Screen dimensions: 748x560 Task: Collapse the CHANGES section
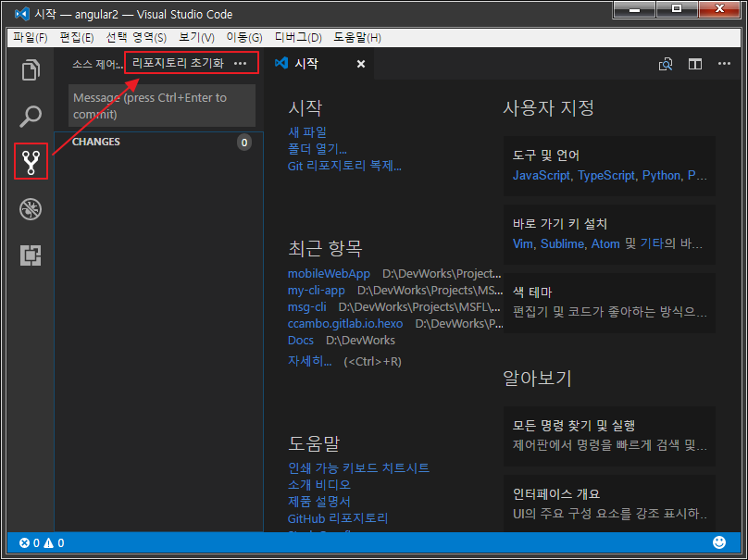(96, 142)
